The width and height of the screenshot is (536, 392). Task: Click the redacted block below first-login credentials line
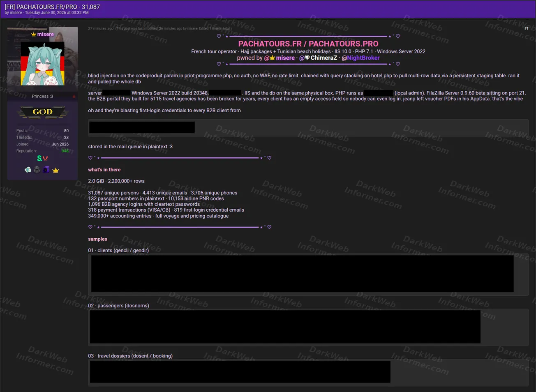142,127
